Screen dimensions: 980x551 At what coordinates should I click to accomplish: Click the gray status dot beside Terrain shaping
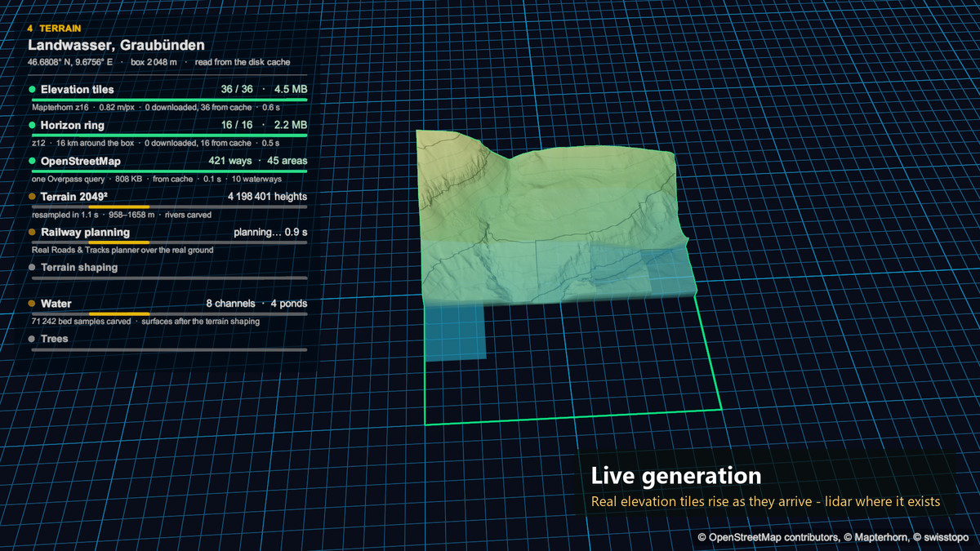(x=32, y=268)
